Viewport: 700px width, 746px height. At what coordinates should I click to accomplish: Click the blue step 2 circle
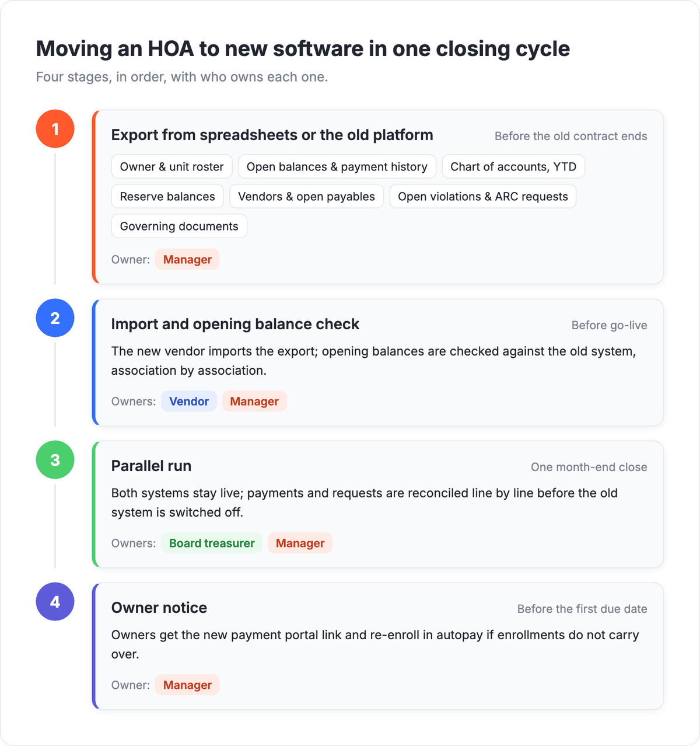point(55,318)
